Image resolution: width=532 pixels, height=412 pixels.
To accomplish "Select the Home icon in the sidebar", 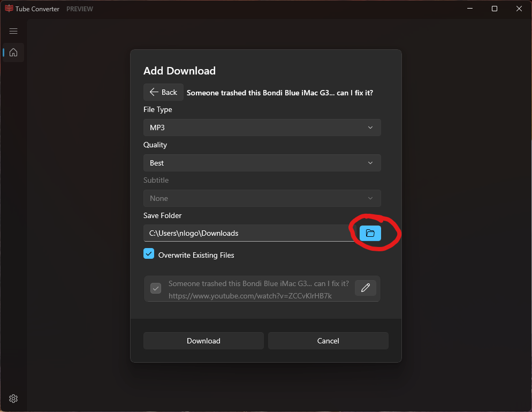I will (13, 52).
